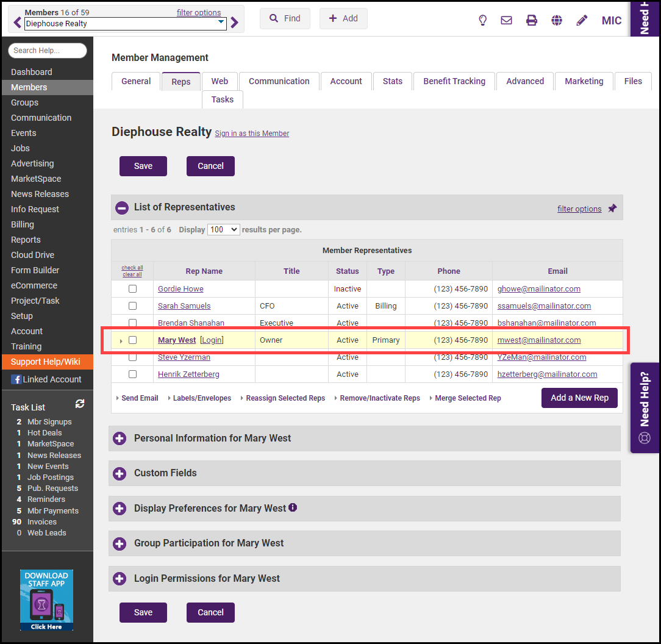Viewport: 661px width, 644px height.
Task: Switch to the Benefit Tracking tab
Action: (x=454, y=81)
